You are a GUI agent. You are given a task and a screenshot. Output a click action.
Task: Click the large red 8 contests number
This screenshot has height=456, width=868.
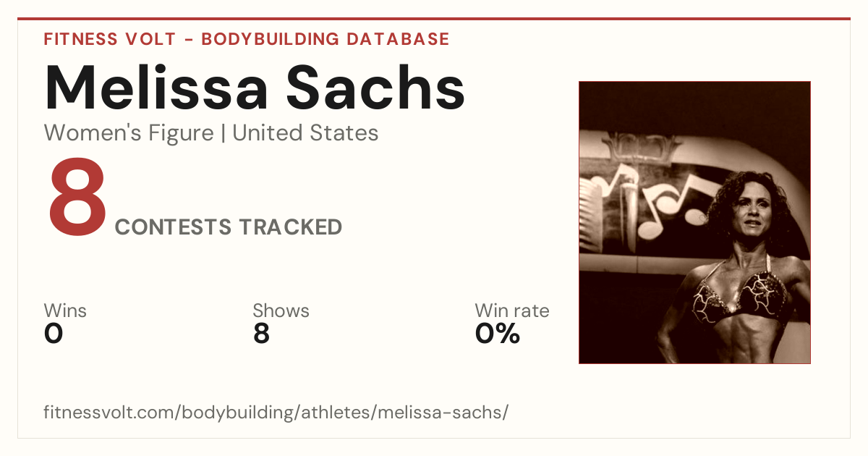(77, 200)
